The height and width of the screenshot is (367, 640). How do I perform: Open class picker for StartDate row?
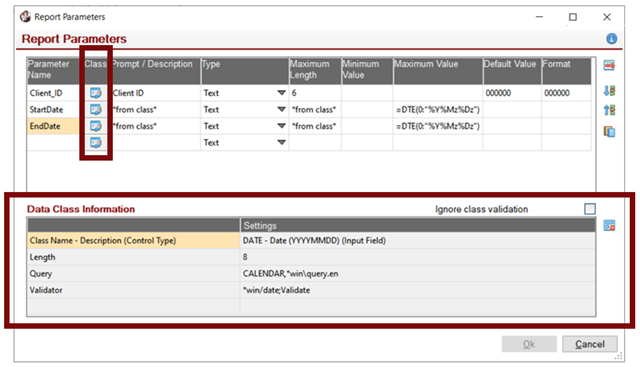[x=96, y=109]
